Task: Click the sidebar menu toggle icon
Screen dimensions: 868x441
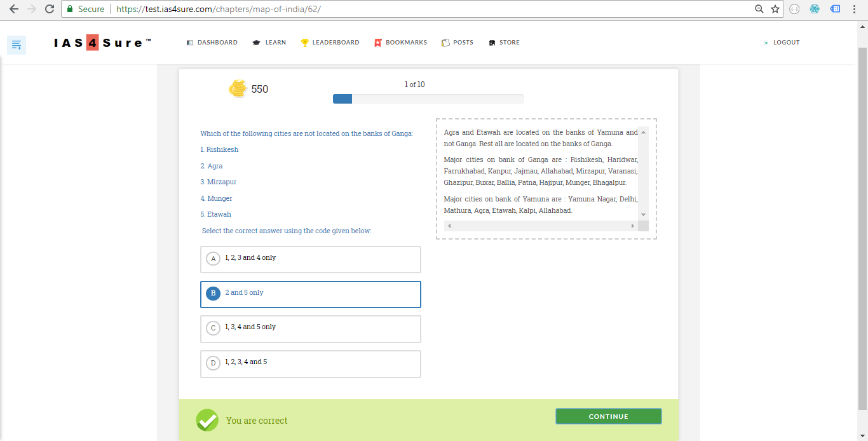Action: tap(17, 44)
